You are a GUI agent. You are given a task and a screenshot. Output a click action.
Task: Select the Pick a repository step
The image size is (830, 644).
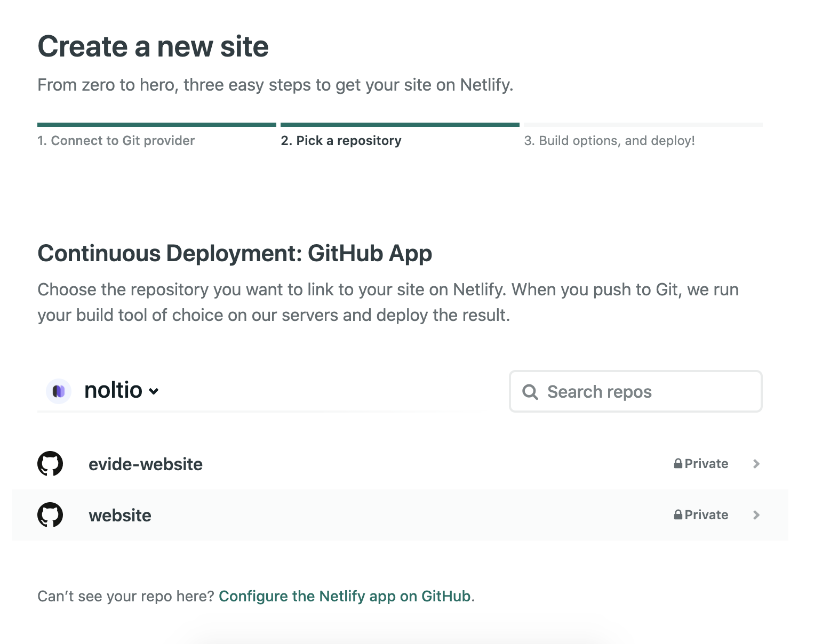pyautogui.click(x=341, y=141)
